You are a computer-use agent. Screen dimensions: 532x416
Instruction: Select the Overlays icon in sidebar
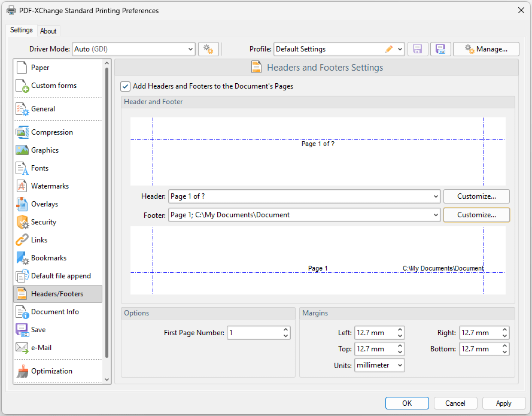tap(22, 204)
